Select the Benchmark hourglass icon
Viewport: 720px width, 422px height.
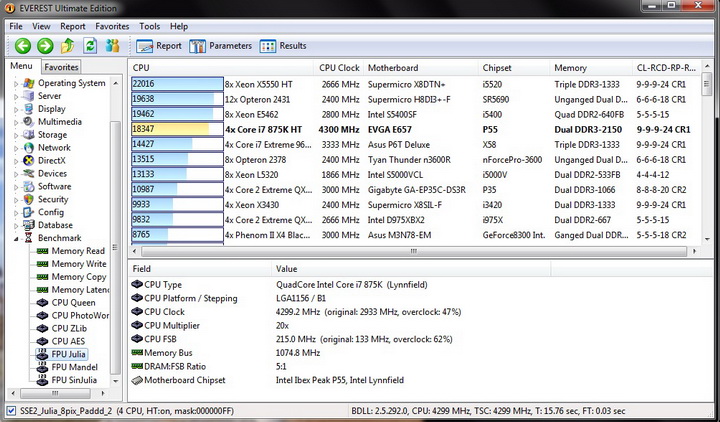pos(28,238)
